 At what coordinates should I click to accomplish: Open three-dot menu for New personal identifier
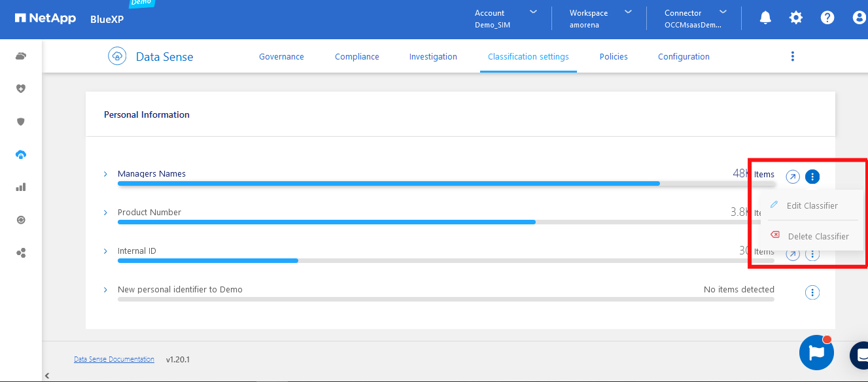(812, 292)
